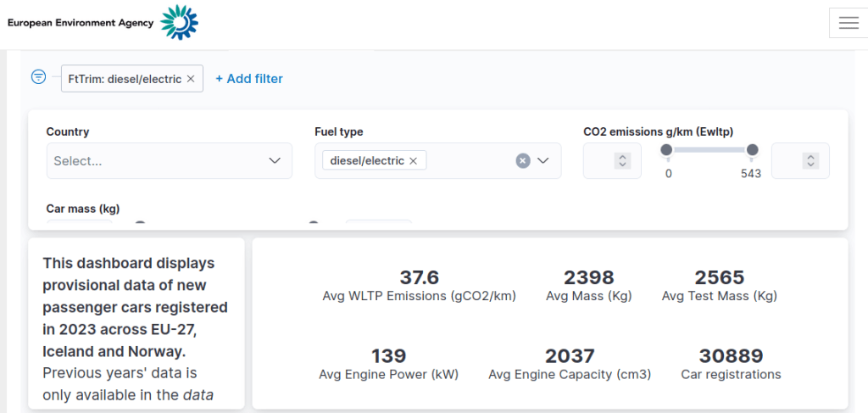This screenshot has height=413, width=868.
Task: Click the dashboard description text panel
Action: tap(136, 322)
